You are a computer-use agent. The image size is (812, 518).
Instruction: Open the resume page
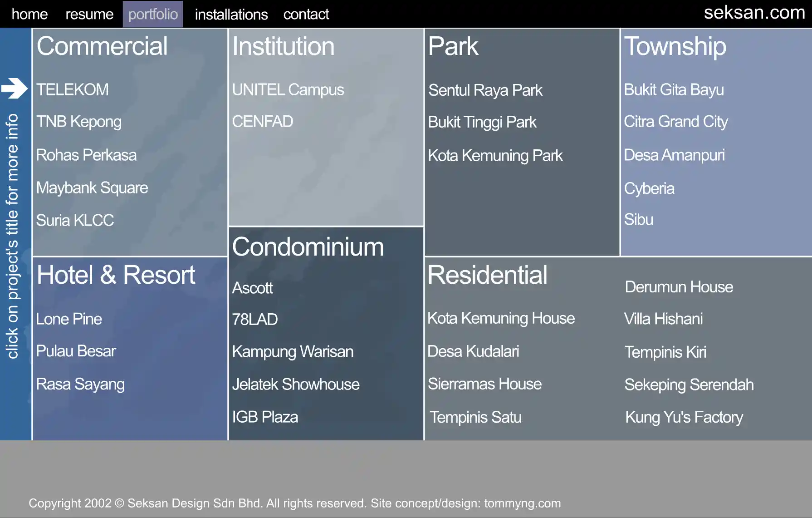click(89, 14)
